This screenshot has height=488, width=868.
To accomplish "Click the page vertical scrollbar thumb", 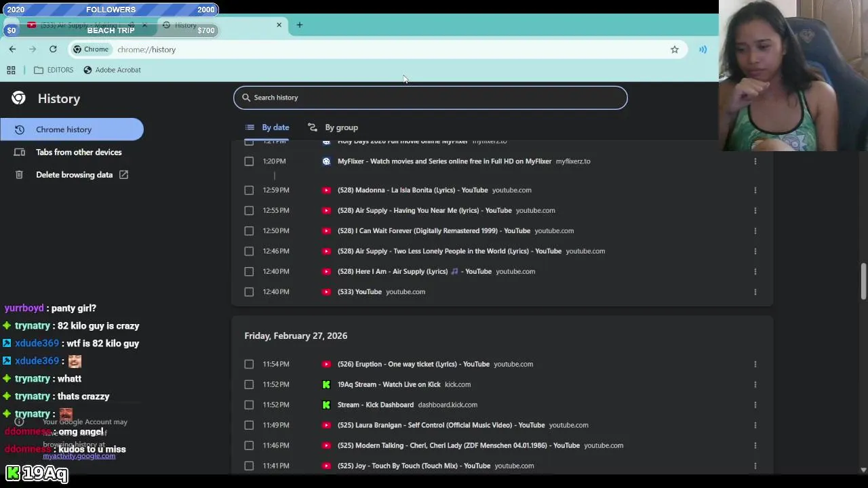I will 863,281.
